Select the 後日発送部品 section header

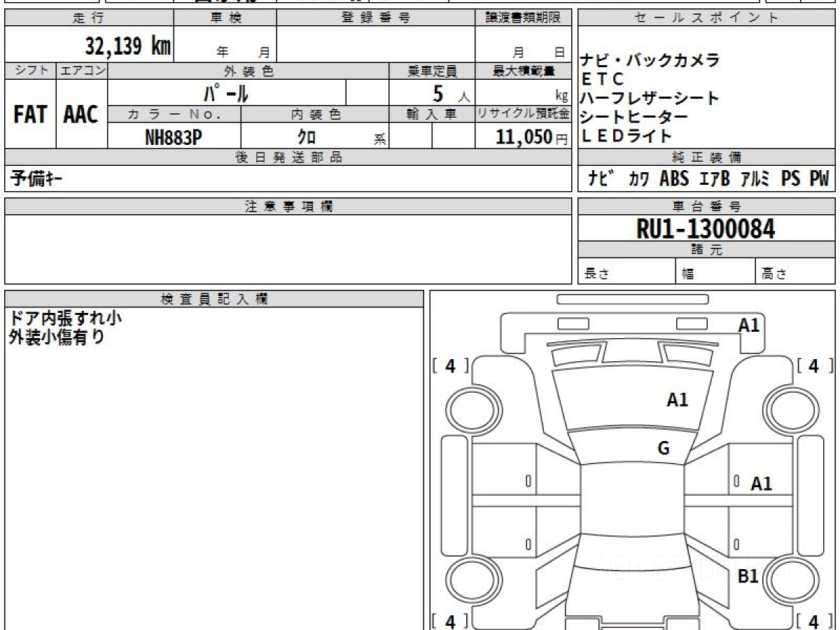pyautogui.click(x=288, y=157)
